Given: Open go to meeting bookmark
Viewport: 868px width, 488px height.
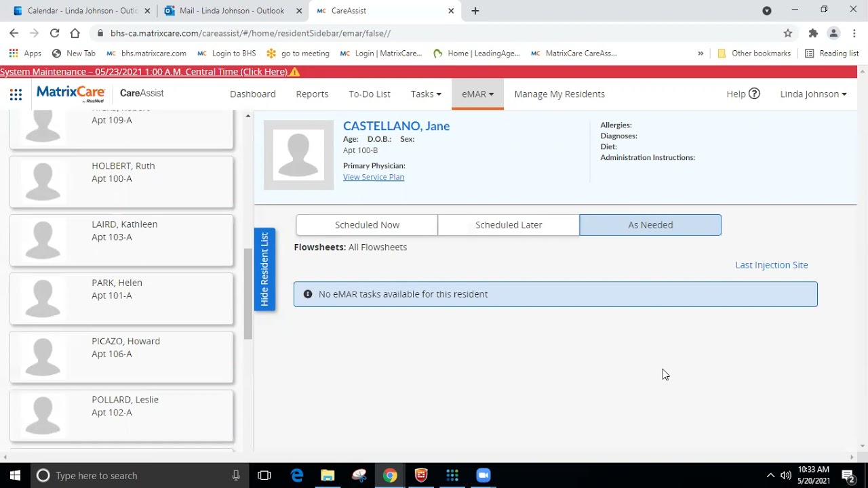Looking at the screenshot, I should [x=298, y=53].
